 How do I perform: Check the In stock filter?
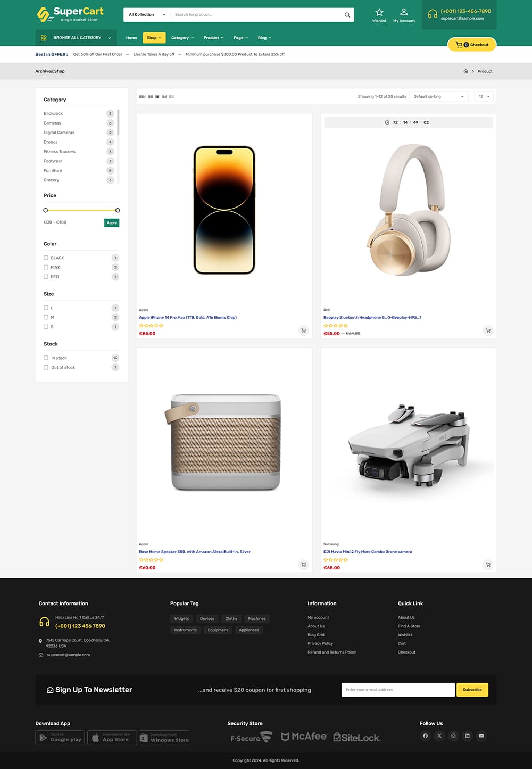(46, 358)
